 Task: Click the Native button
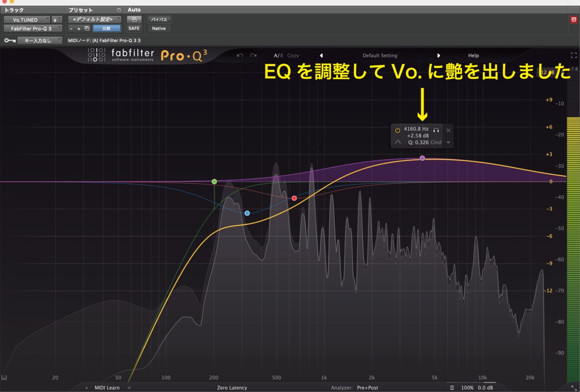click(x=159, y=29)
